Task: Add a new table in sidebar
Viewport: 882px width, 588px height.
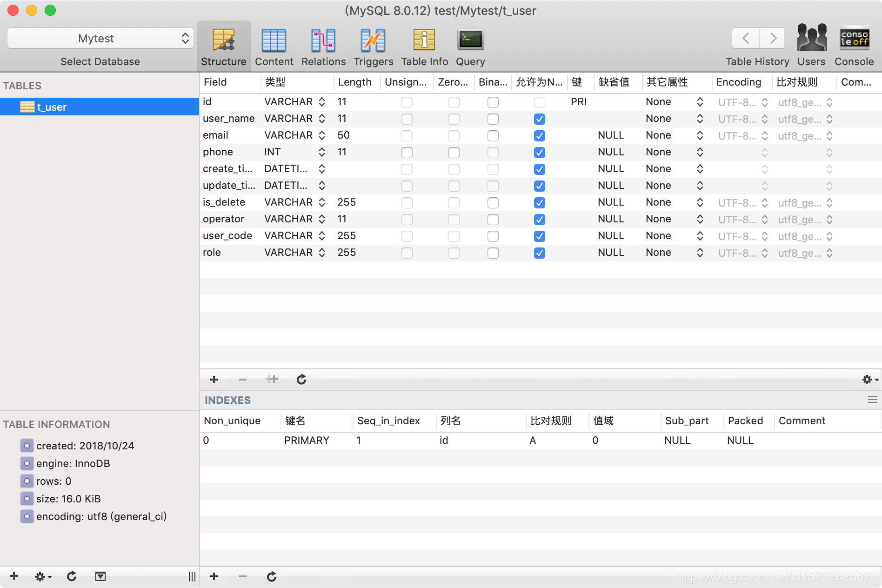Action: [x=14, y=576]
